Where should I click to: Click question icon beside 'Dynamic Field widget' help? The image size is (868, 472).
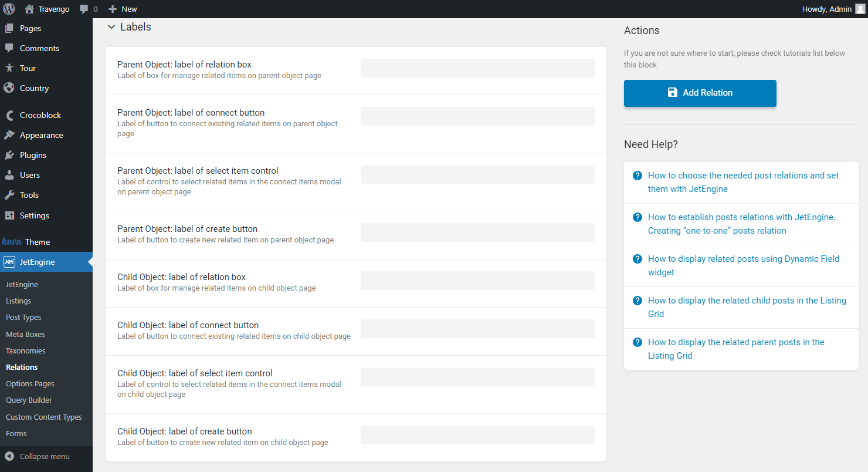coord(638,259)
